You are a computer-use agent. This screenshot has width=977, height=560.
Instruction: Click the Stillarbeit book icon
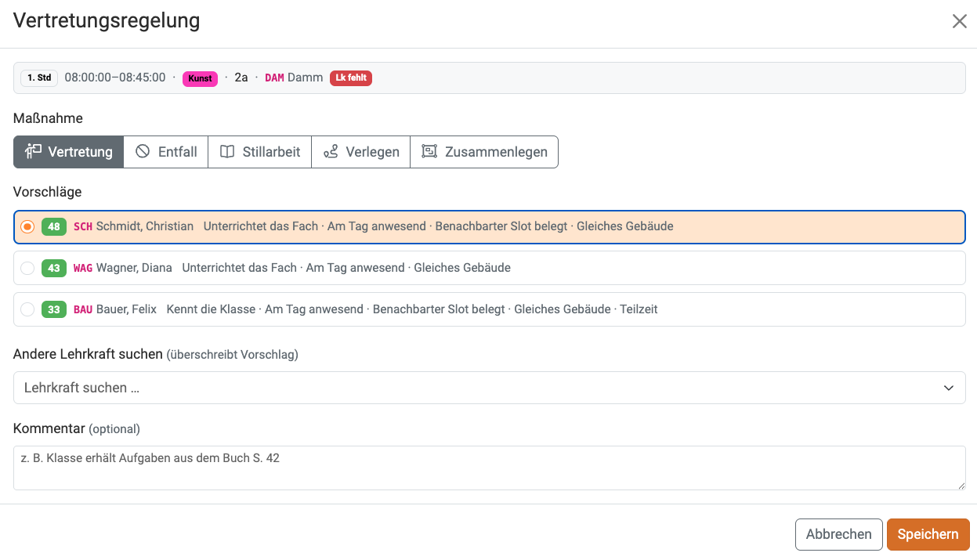point(227,152)
